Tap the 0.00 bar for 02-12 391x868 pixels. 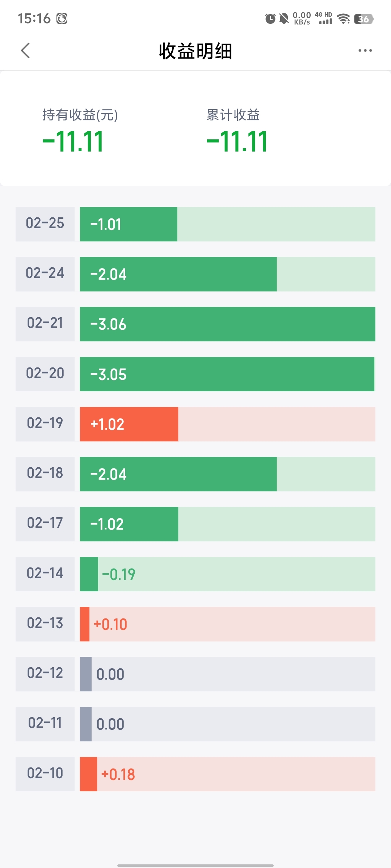click(x=227, y=674)
